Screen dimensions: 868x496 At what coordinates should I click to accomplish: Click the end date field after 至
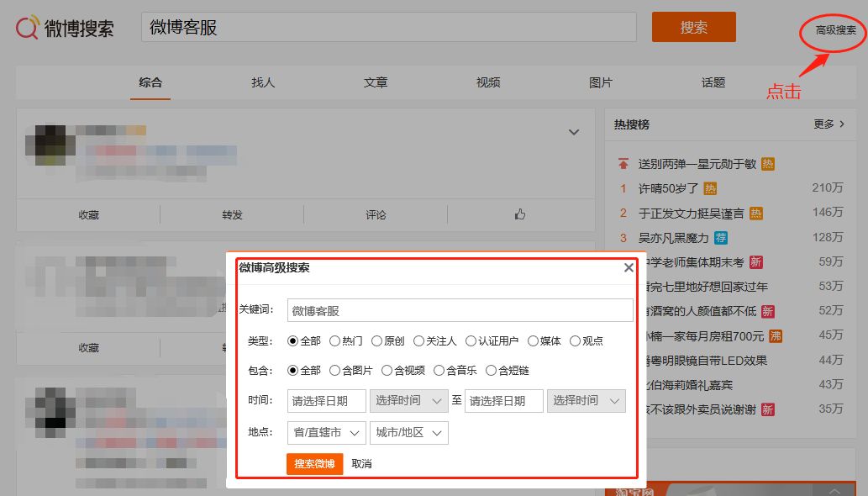point(504,401)
